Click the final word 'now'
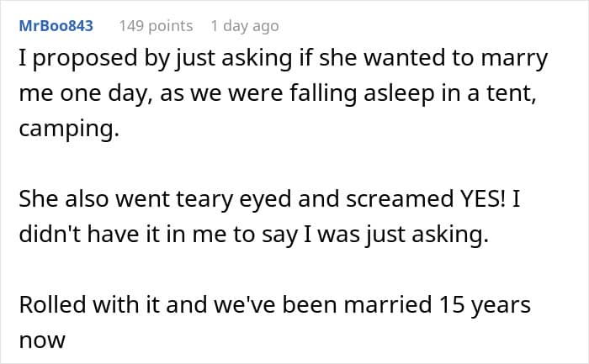 pyautogui.click(x=42, y=341)
